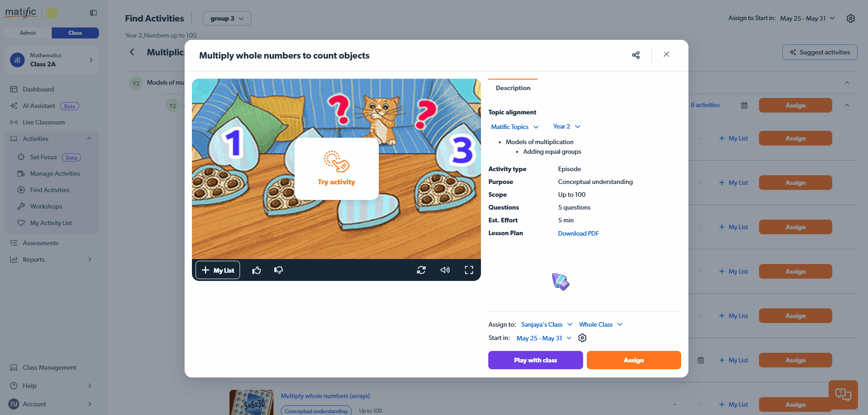The height and width of the screenshot is (415, 868).
Task: Change the Sanjaya's Class assignee dropdown
Action: (x=546, y=324)
